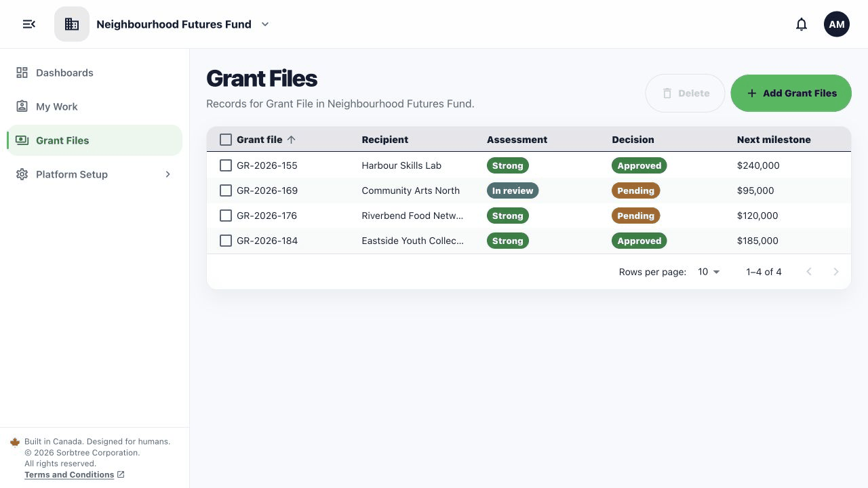The image size is (868, 488).
Task: Open My Work in the sidebar
Action: (95, 106)
